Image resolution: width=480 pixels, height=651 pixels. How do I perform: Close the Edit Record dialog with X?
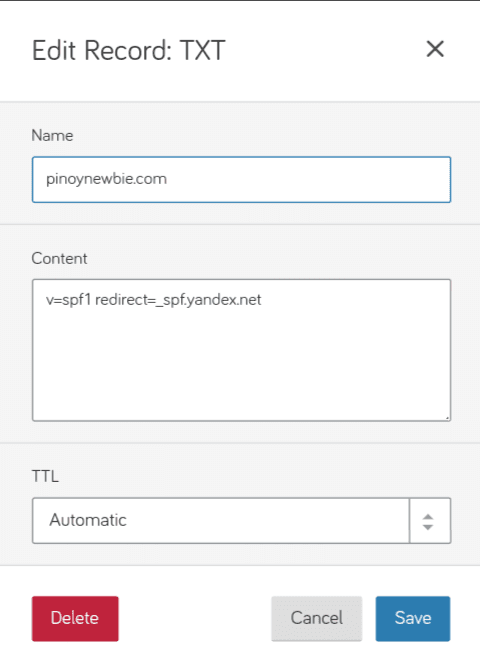[x=435, y=49]
